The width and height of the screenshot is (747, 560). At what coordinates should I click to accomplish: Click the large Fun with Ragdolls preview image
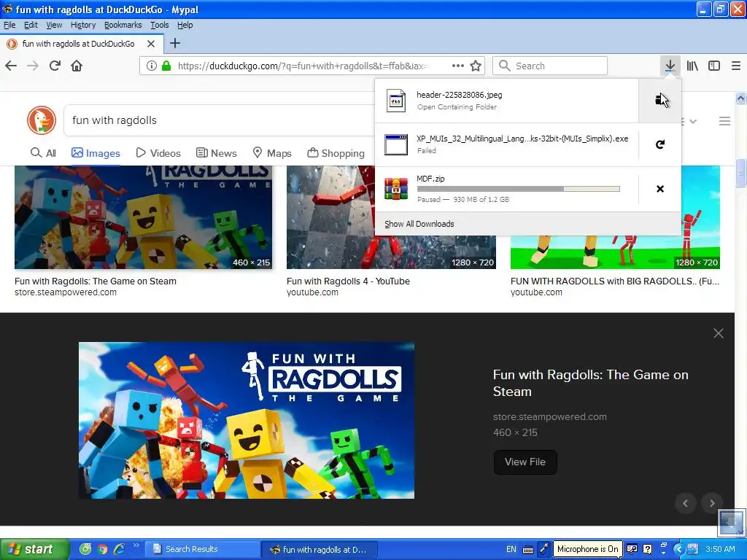coord(247,421)
